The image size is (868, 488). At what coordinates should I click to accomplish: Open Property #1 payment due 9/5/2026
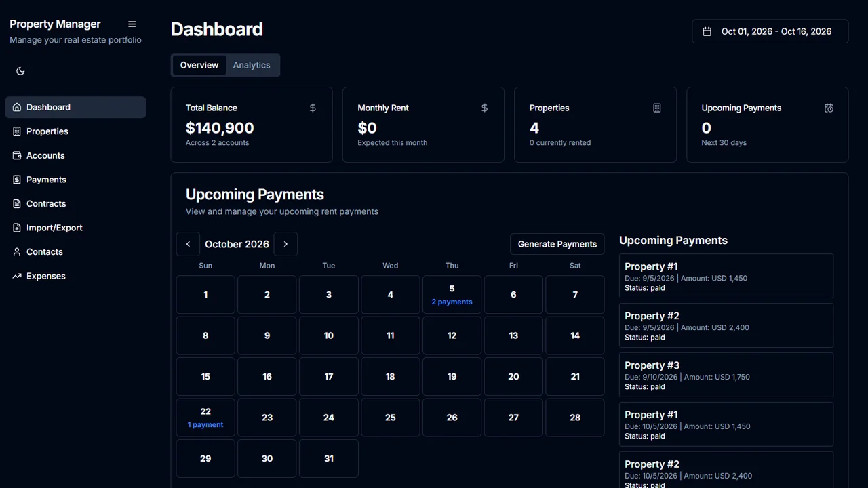tap(726, 276)
